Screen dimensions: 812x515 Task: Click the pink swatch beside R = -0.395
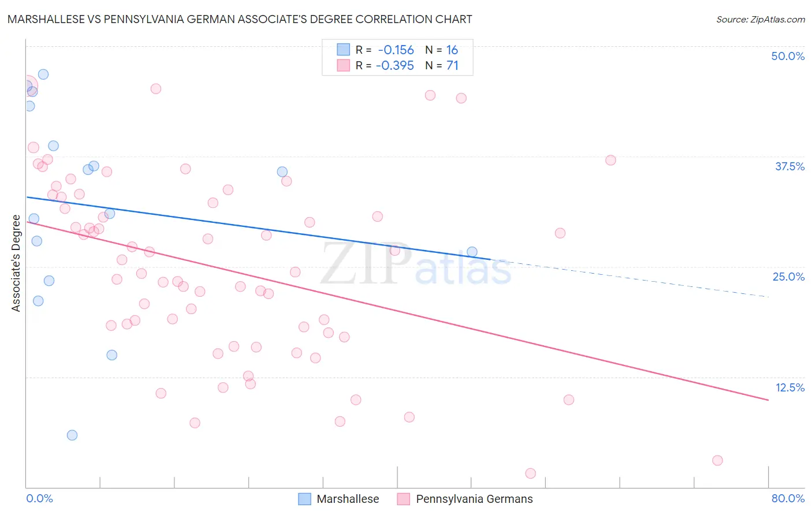[x=344, y=65]
